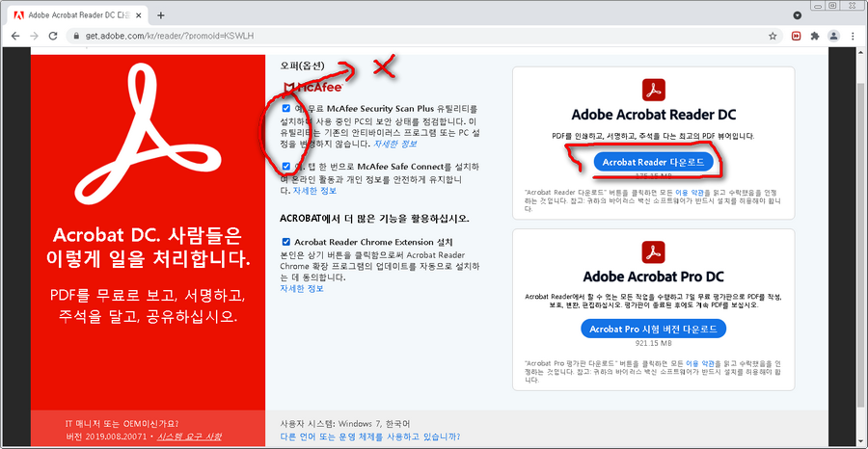Open the Chrome three-dot menu
This screenshot has height=449, width=868.
[x=852, y=36]
